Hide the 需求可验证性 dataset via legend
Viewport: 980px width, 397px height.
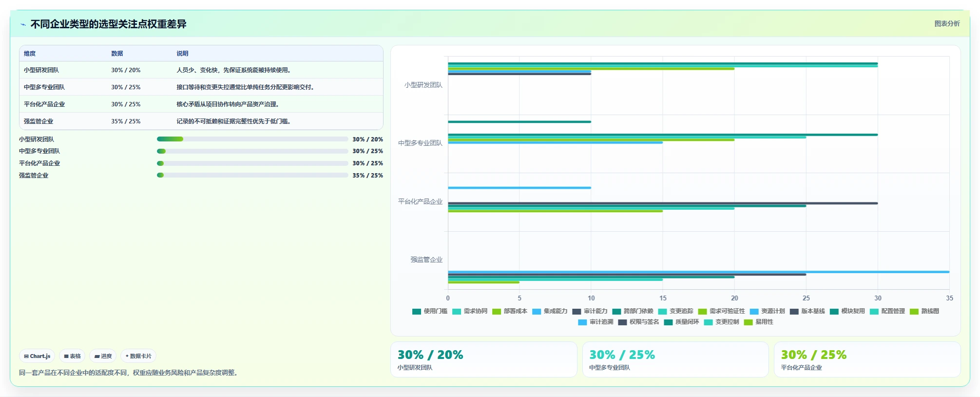pos(721,311)
